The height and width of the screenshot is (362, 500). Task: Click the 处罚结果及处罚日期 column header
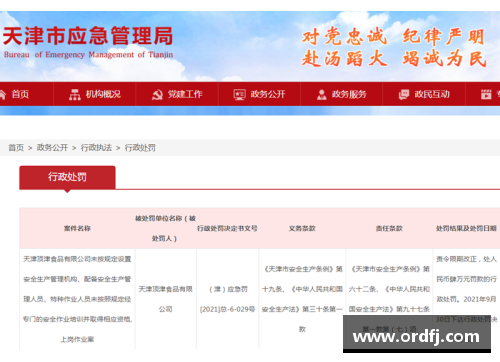(466, 228)
